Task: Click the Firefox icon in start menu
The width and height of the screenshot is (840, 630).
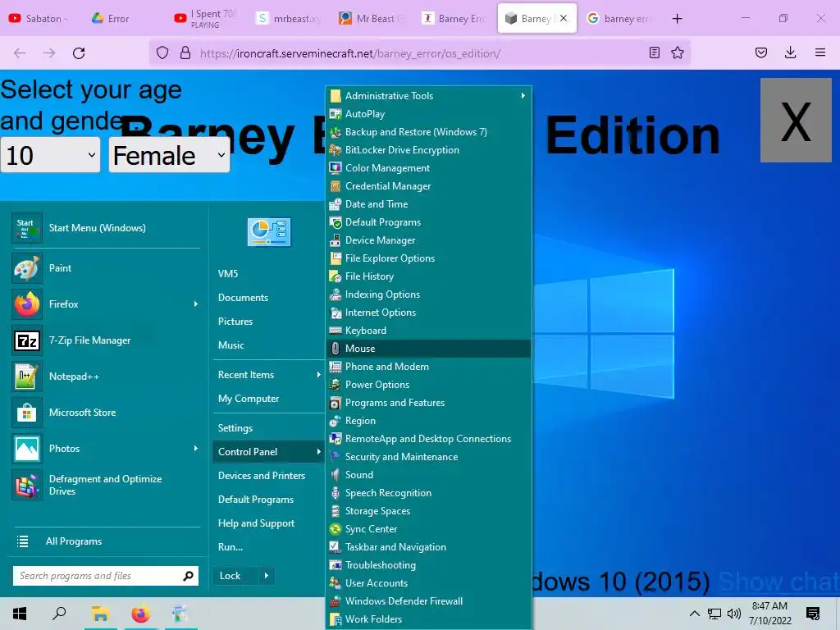Action: coord(27,304)
